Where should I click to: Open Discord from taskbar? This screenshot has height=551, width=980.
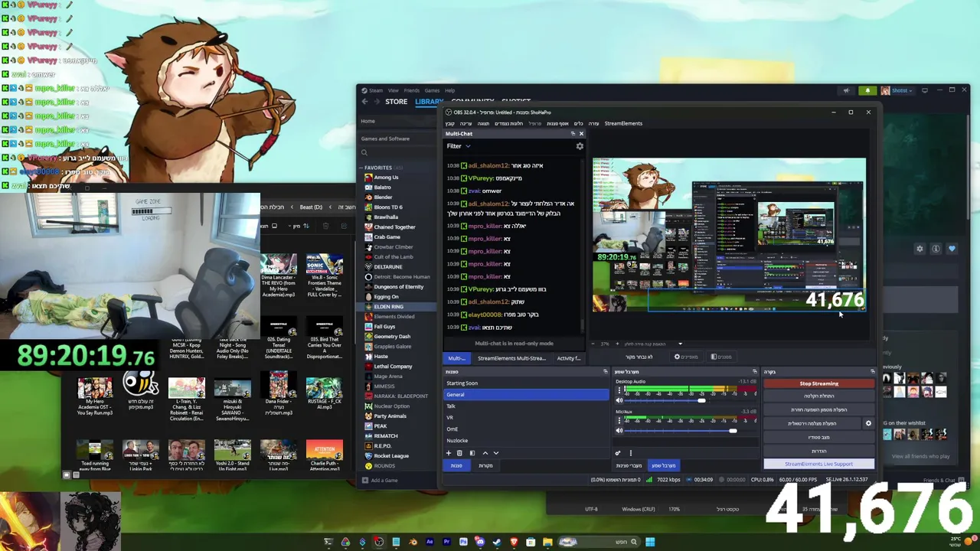[480, 542]
